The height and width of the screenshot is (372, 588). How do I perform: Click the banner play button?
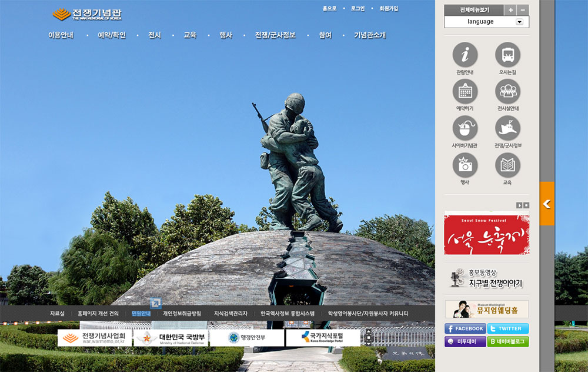pos(519,205)
